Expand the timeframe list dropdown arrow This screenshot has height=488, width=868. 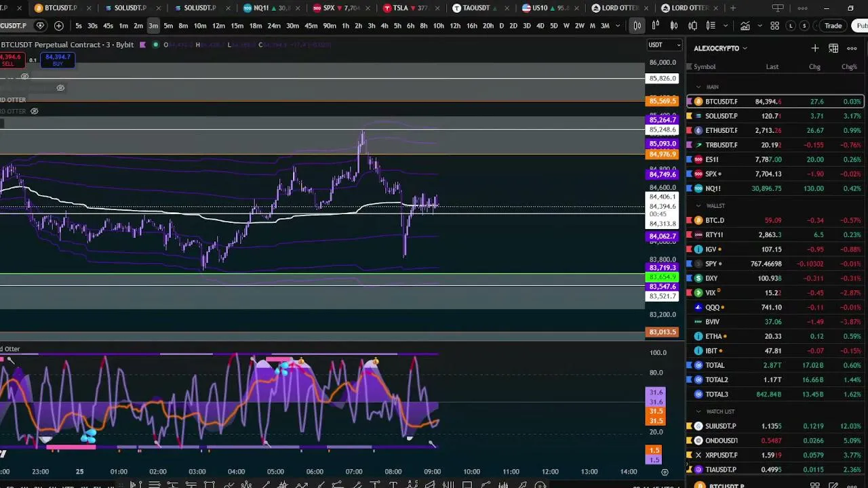[618, 26]
